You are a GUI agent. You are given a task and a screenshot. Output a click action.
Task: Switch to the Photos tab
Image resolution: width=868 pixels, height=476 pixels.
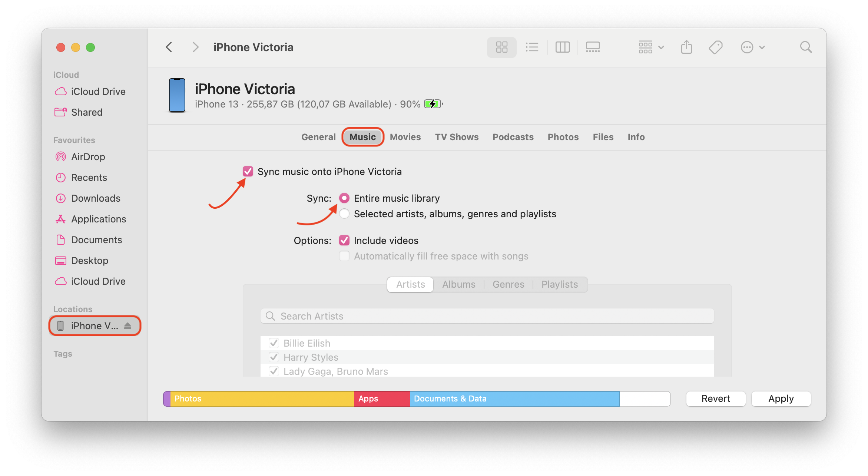pos(563,137)
